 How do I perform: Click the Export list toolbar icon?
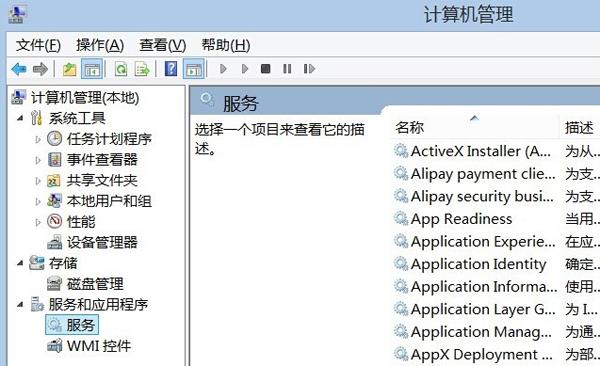pyautogui.click(x=142, y=69)
